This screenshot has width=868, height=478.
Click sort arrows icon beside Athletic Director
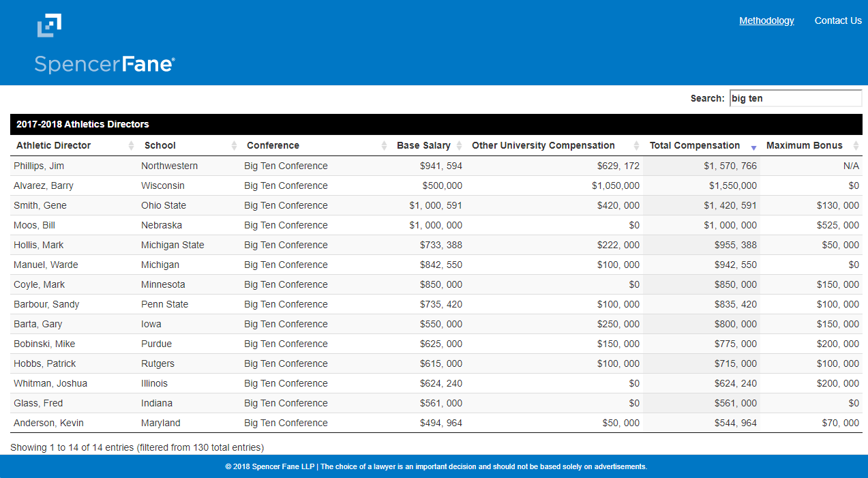(132, 146)
